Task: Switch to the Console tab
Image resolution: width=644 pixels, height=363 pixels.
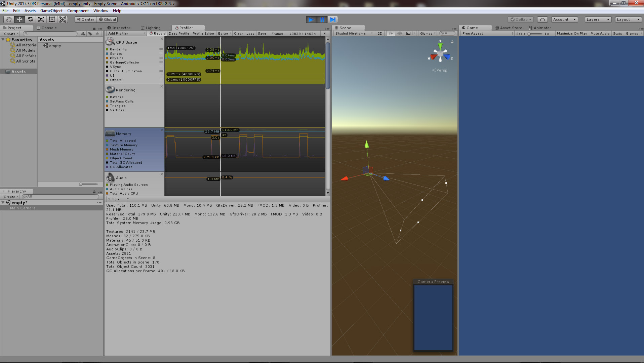Action: click(x=47, y=28)
